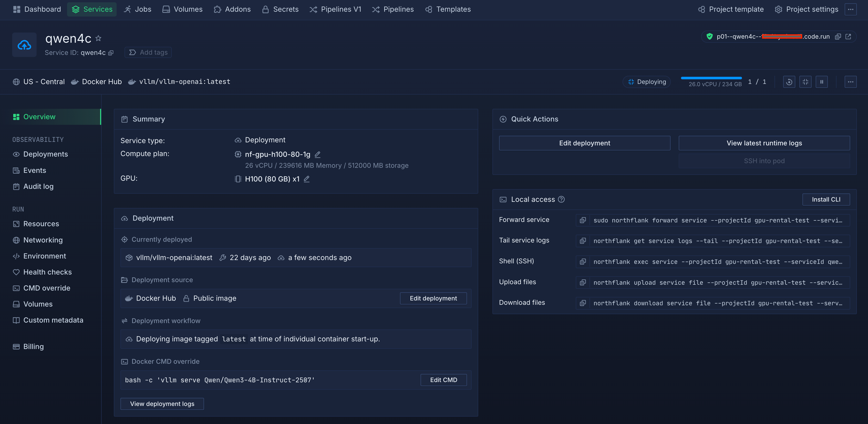This screenshot has width=868, height=424.
Task: Click Install CLI button
Action: [x=826, y=200]
